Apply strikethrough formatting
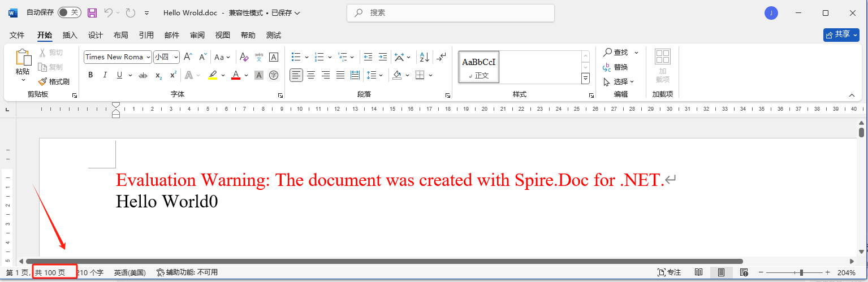 [143, 75]
